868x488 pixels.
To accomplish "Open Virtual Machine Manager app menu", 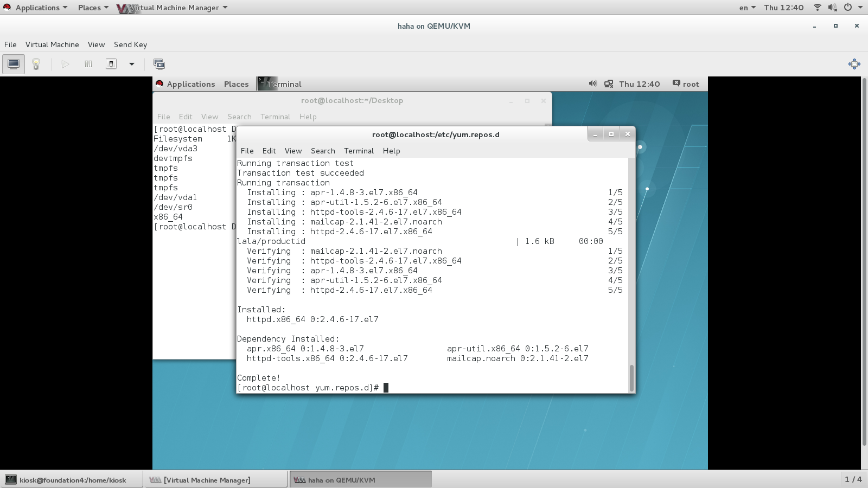I will (x=173, y=8).
